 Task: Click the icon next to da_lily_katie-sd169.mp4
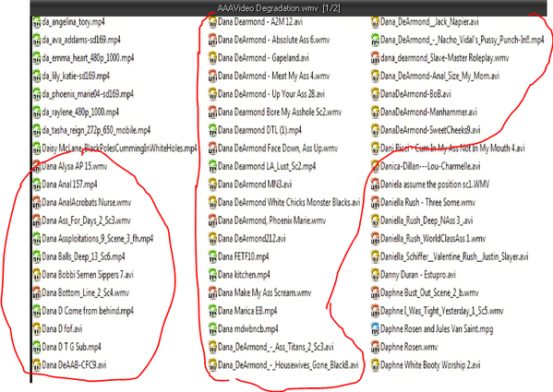pos(37,76)
